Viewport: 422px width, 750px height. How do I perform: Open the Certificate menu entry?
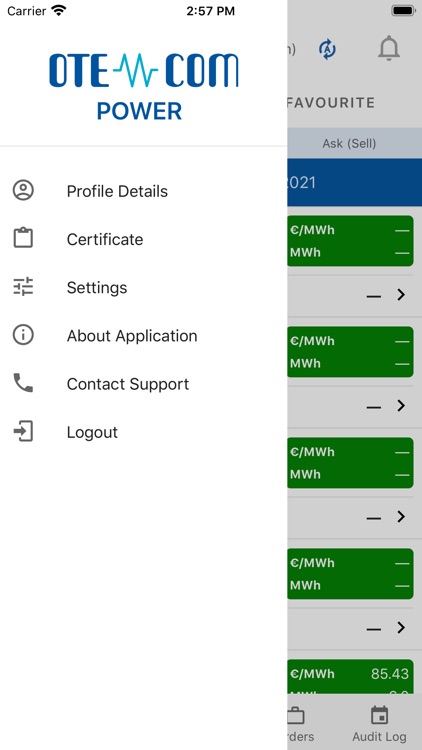pyautogui.click(x=144, y=239)
